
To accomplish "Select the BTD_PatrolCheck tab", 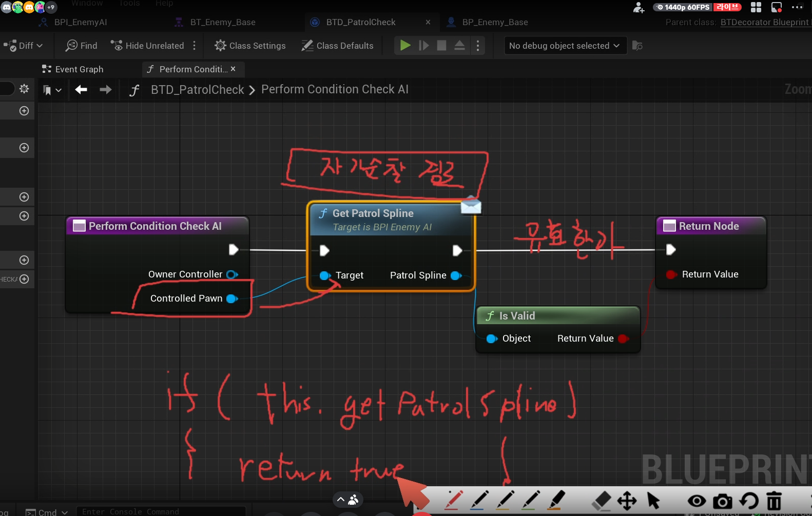I will click(354, 22).
